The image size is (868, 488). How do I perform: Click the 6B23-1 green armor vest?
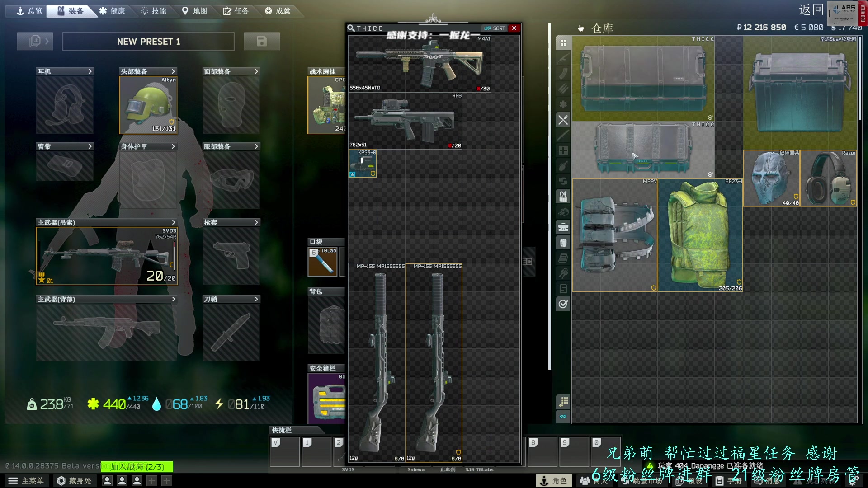click(700, 235)
